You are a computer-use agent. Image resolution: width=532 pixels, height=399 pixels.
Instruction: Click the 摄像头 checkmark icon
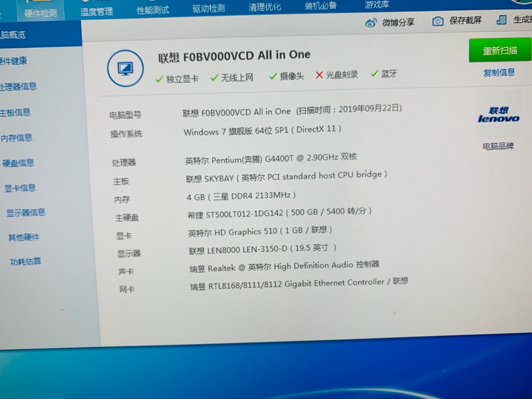(x=273, y=77)
